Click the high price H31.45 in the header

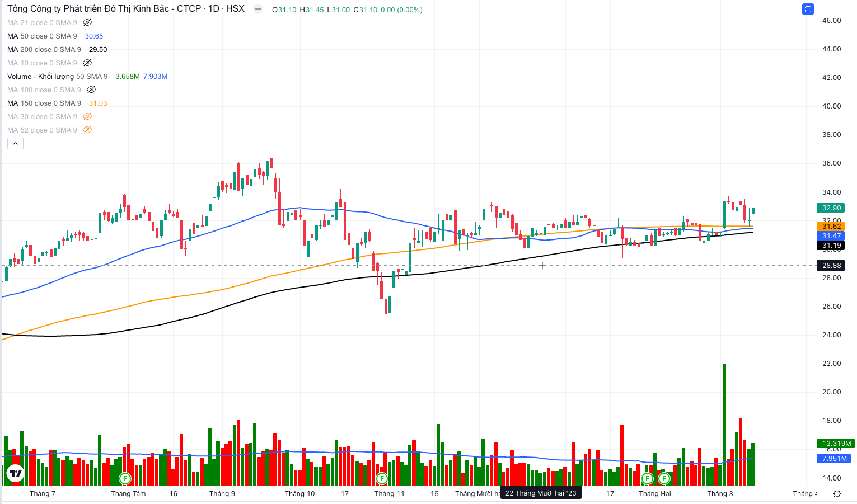tap(312, 10)
